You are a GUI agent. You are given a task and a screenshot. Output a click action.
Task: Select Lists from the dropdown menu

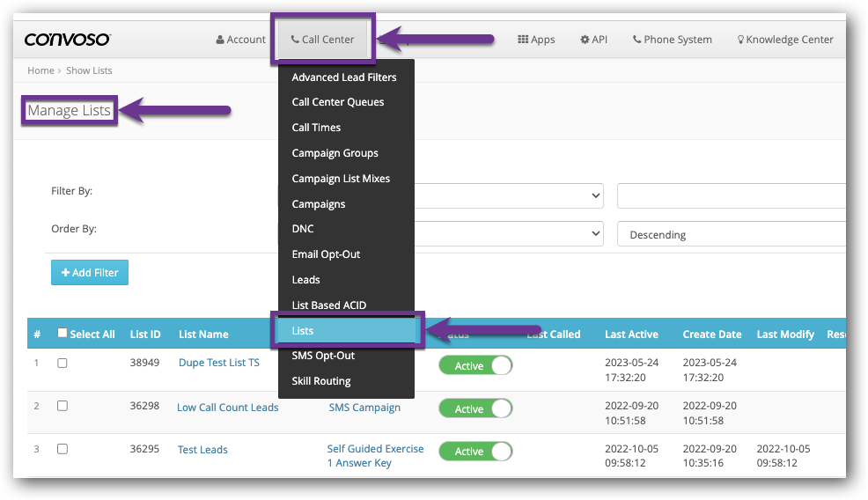tap(303, 331)
